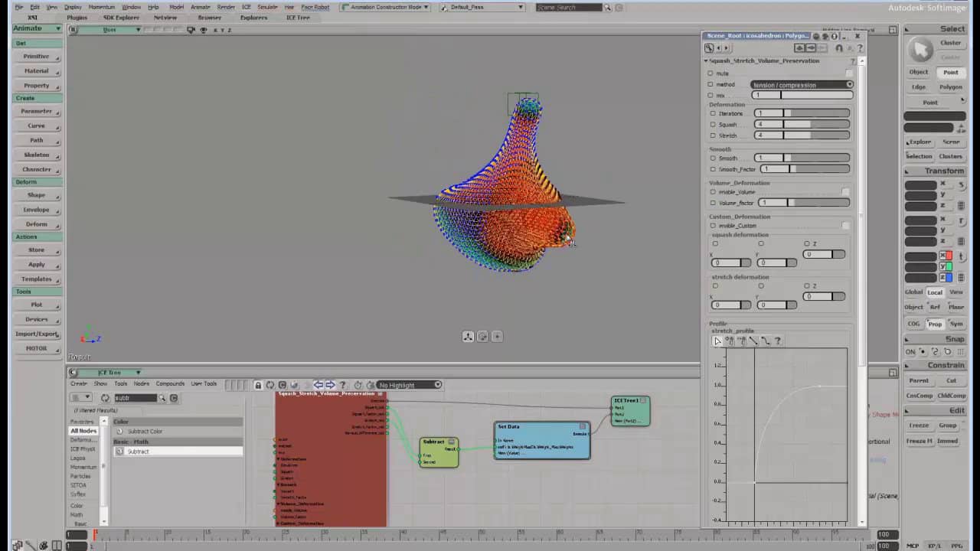Click the Envelope button under Deform
The height and width of the screenshot is (551, 980).
[37, 210]
